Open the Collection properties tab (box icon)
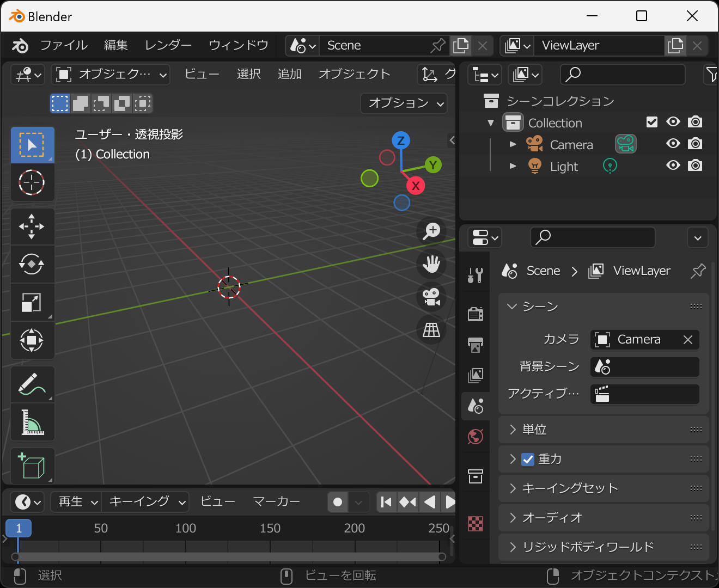This screenshot has width=719, height=588. 476,476
